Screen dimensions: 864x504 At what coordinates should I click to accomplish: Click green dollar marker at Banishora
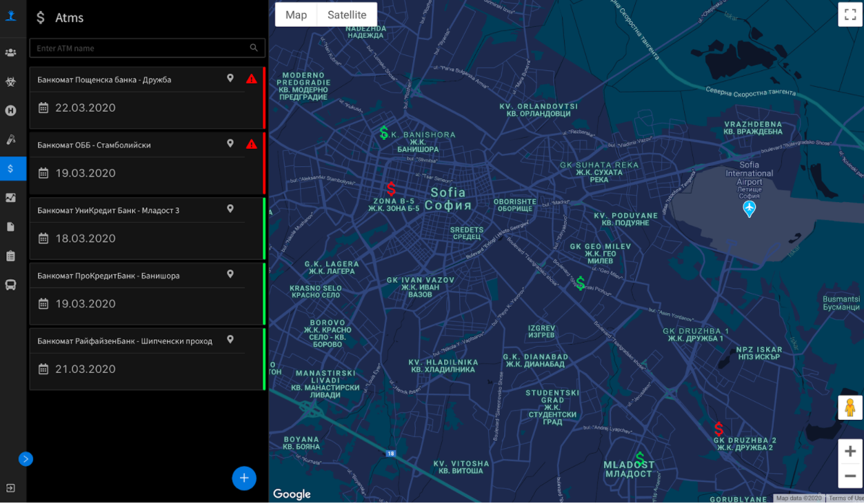384,132
